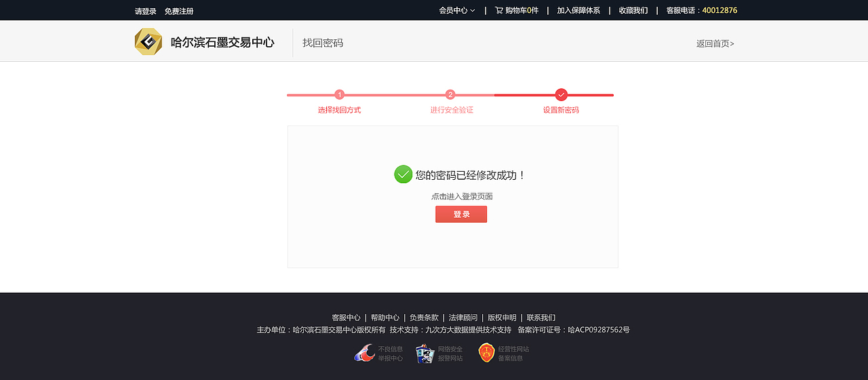Click 点击进入登录页面 text
Screen dimensions: 868x380
click(x=462, y=197)
